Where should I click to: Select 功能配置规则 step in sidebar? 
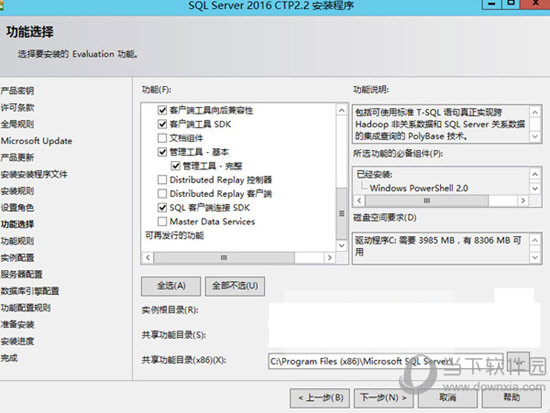point(26,308)
